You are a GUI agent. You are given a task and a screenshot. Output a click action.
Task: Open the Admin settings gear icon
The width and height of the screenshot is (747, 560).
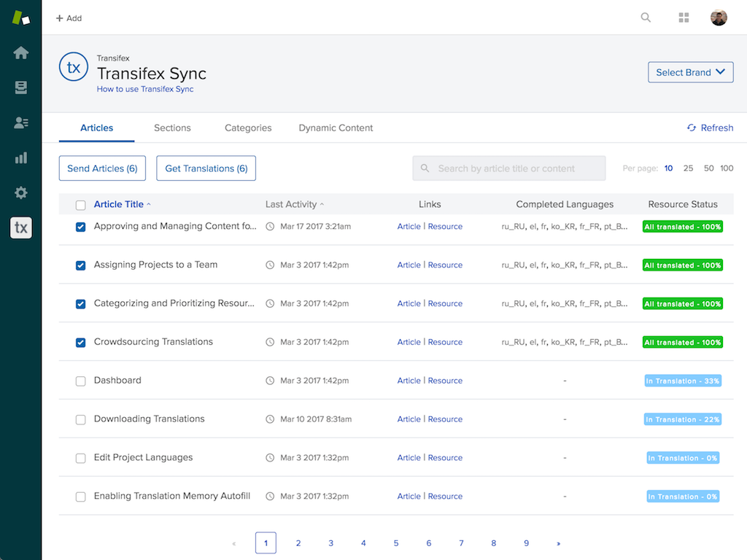(x=21, y=192)
